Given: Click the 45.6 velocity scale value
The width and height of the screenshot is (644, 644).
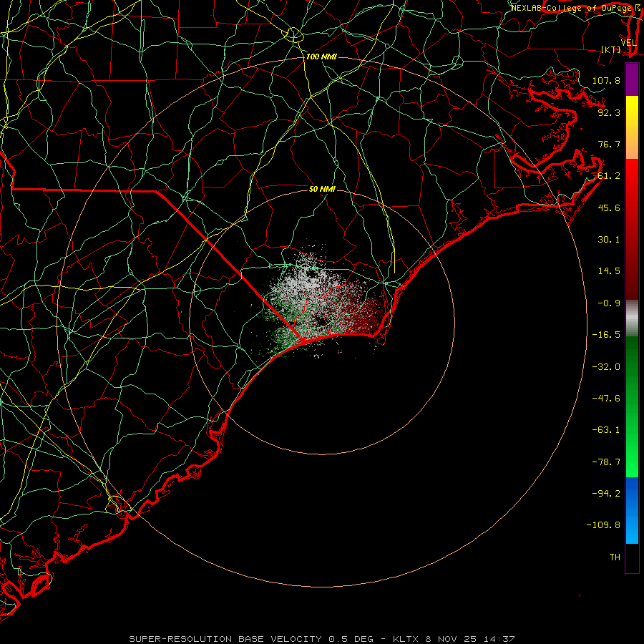Looking at the screenshot, I should coord(609,208).
